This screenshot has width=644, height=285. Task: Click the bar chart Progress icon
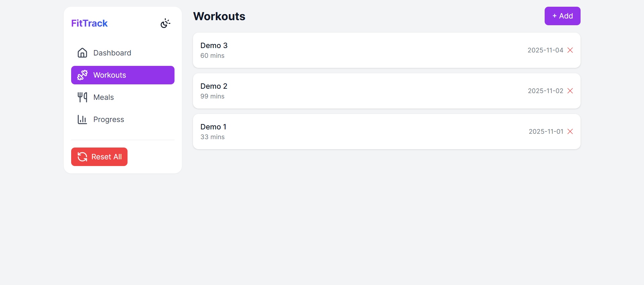click(x=82, y=119)
